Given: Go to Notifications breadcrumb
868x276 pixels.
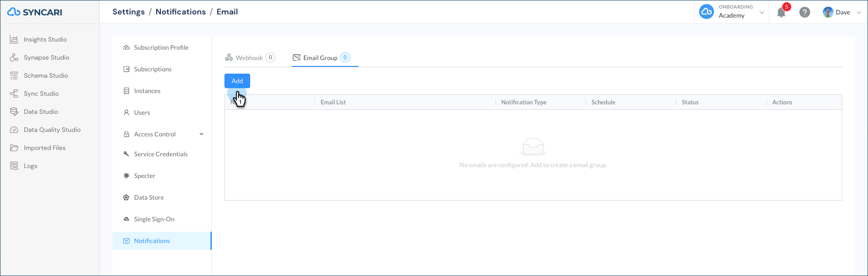Looking at the screenshot, I should 181,12.
